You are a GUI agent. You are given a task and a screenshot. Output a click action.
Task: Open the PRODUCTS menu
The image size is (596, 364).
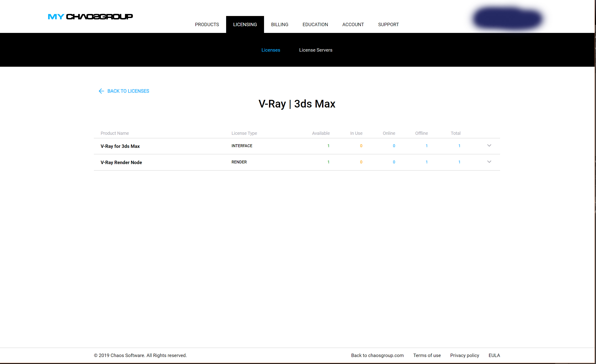[x=207, y=24]
